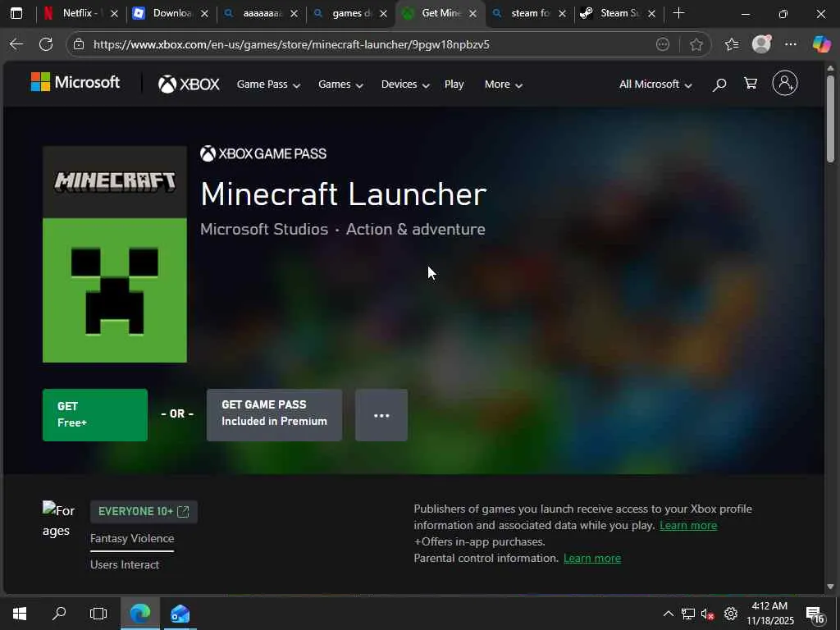
Task: View site info via padlock icon
Action: pyautogui.click(x=79, y=44)
